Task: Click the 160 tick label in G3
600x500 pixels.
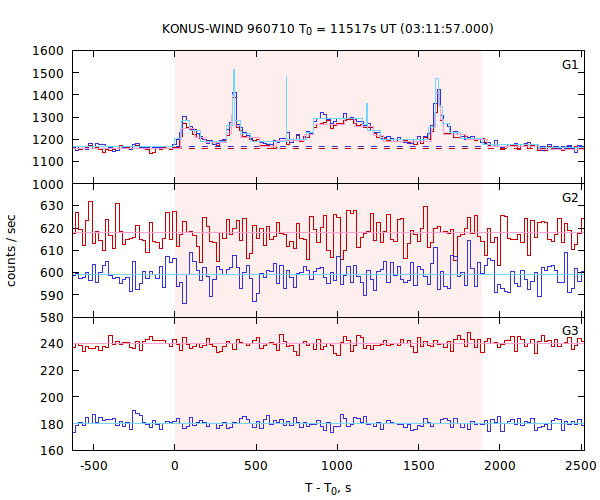Action: (x=52, y=450)
